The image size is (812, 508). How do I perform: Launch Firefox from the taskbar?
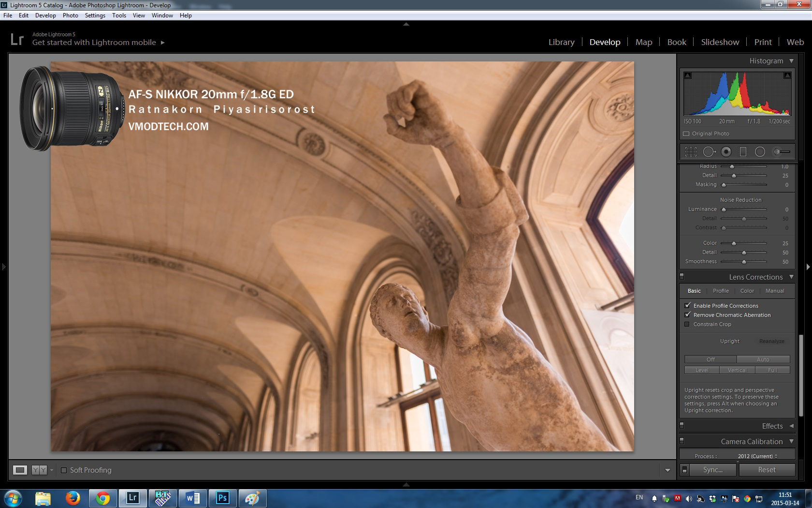point(73,498)
